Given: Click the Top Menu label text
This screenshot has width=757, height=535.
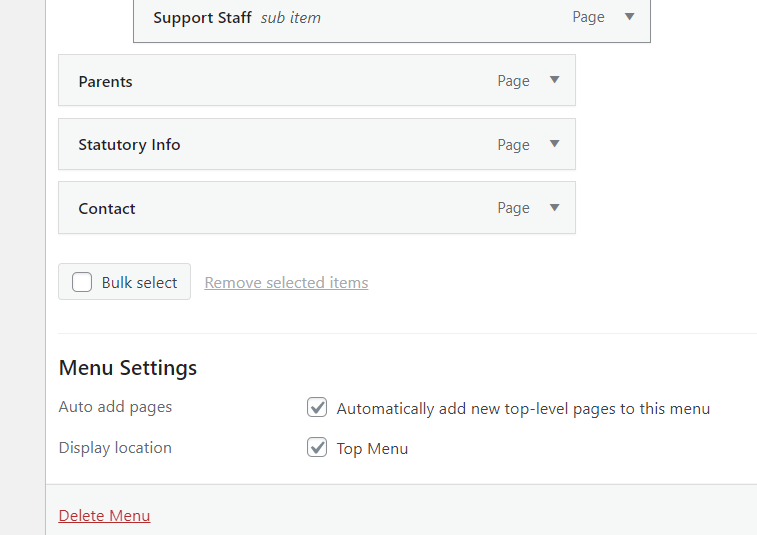Looking at the screenshot, I should pyautogui.click(x=372, y=449).
